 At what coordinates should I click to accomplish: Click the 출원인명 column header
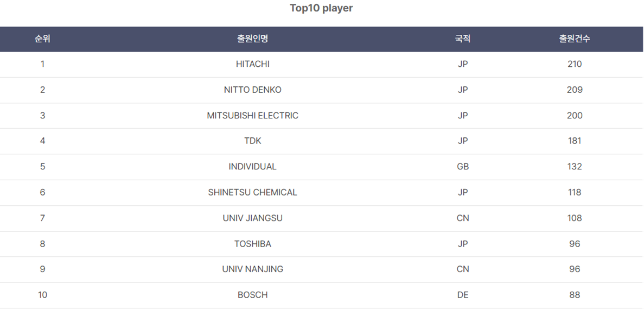point(252,39)
